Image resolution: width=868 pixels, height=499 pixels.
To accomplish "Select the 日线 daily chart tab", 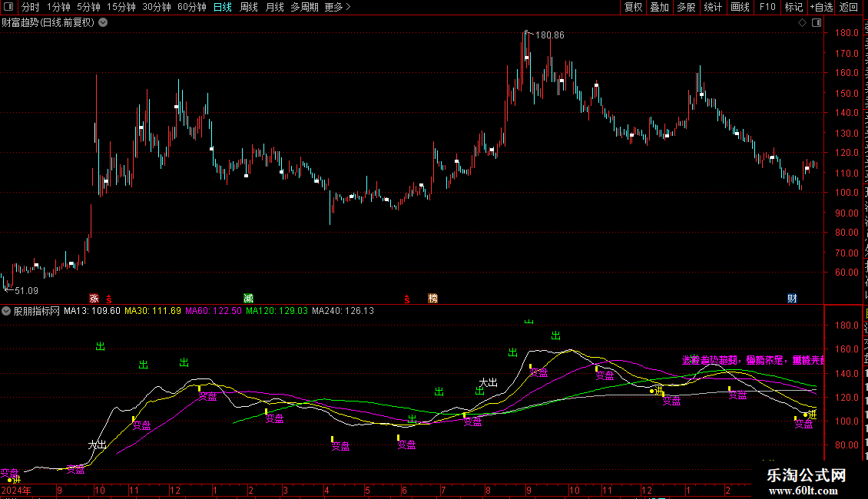I will point(223,7).
